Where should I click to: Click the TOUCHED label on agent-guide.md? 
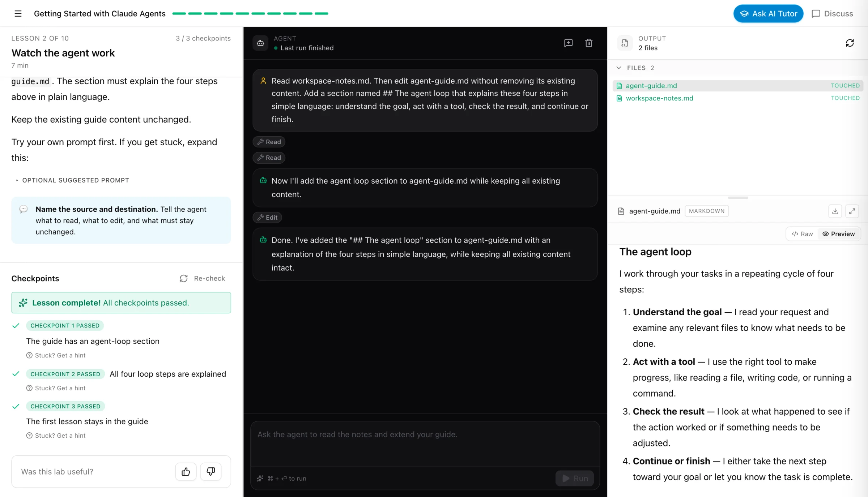tap(845, 86)
